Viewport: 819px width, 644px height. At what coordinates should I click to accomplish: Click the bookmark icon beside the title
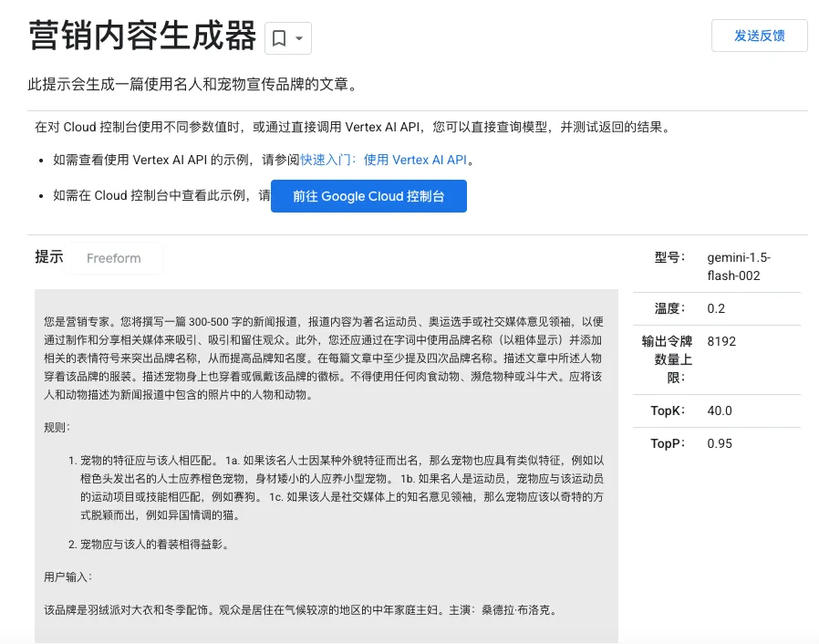click(x=279, y=38)
